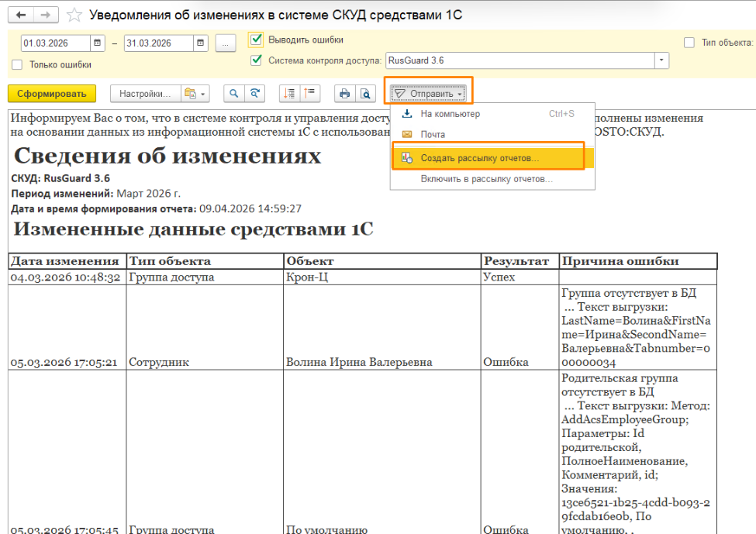Expand the RusGuard 3.6 system dropdown
Screen dimensions: 756x534
[x=661, y=60]
